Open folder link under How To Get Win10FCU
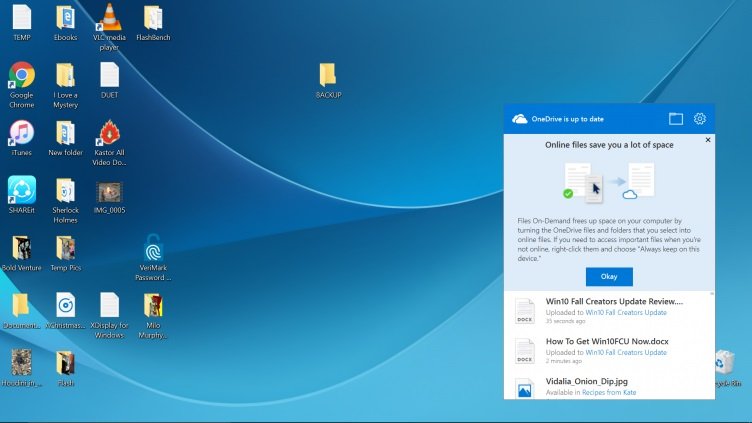The width and height of the screenshot is (752, 423). tap(626, 352)
